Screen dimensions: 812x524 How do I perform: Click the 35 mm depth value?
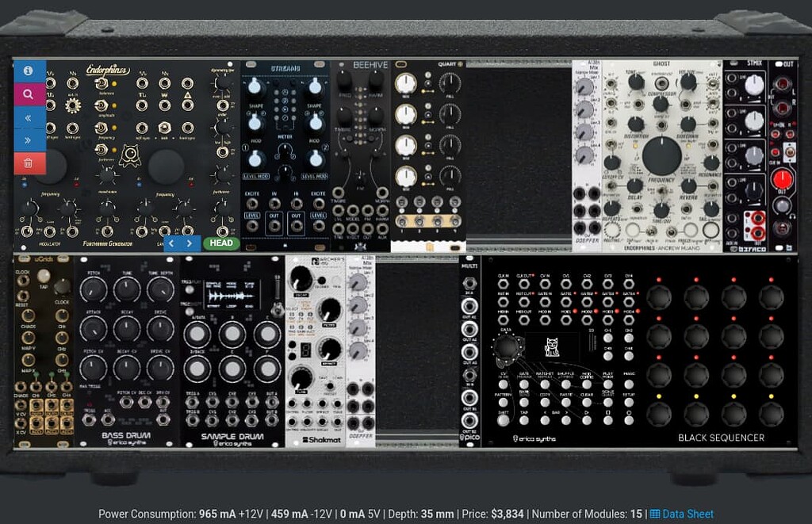437,514
